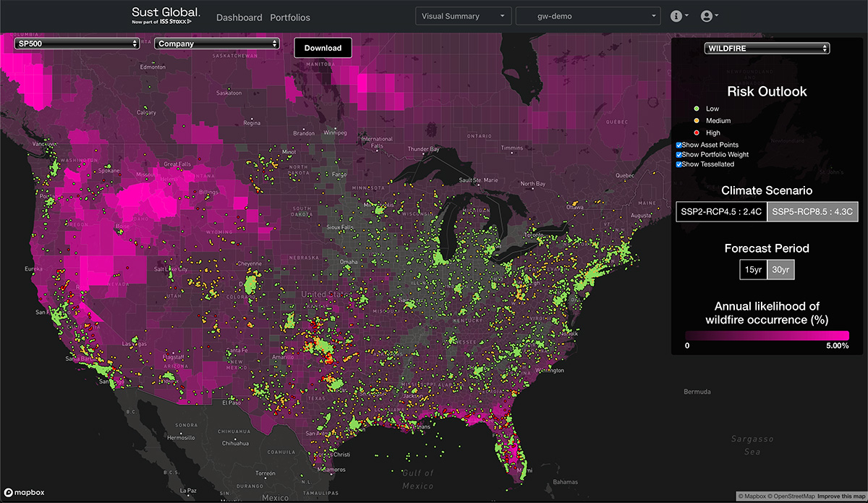
Task: Select SSP5-RCP8.5 : 4.3C scenario
Action: pos(812,211)
